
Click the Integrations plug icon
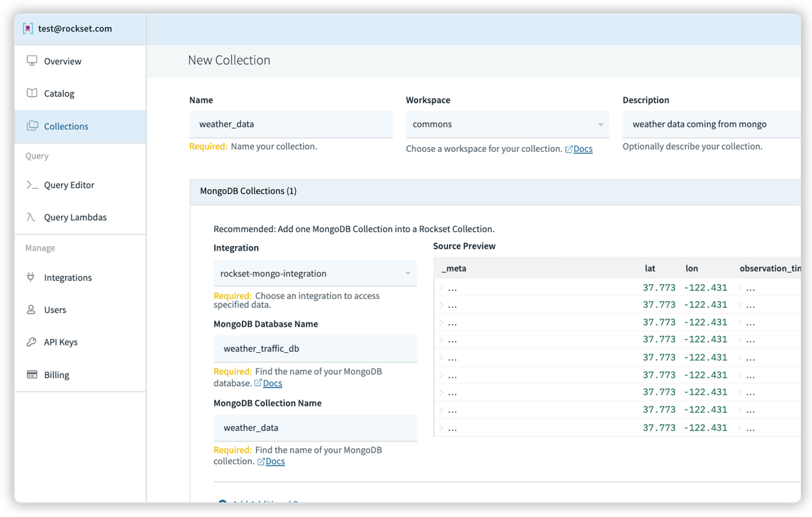point(31,278)
